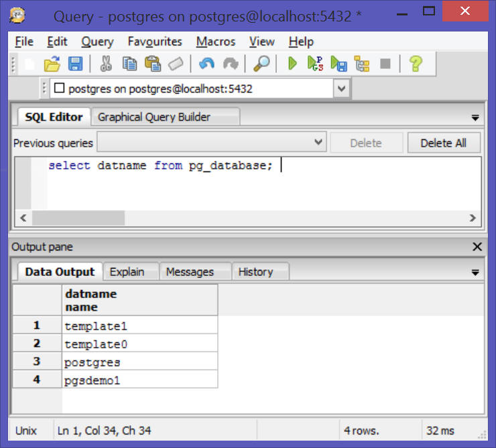Click the Find magnifier icon

pyautogui.click(x=261, y=64)
